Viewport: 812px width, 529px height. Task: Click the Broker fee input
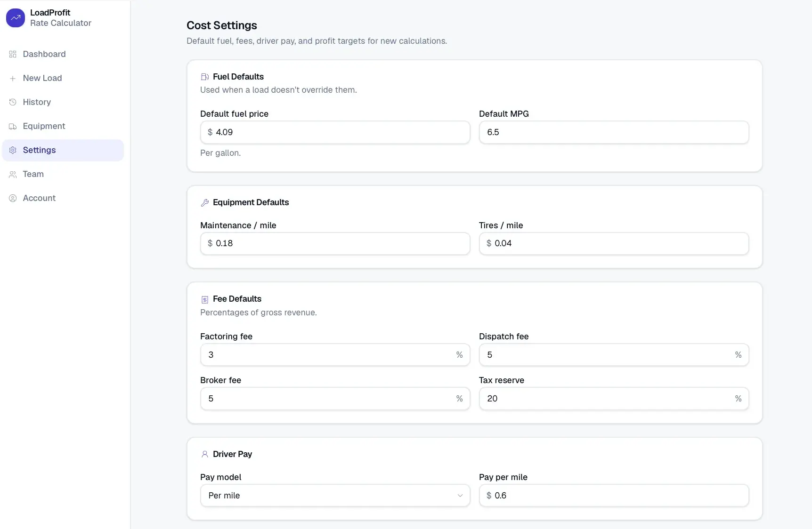335,399
